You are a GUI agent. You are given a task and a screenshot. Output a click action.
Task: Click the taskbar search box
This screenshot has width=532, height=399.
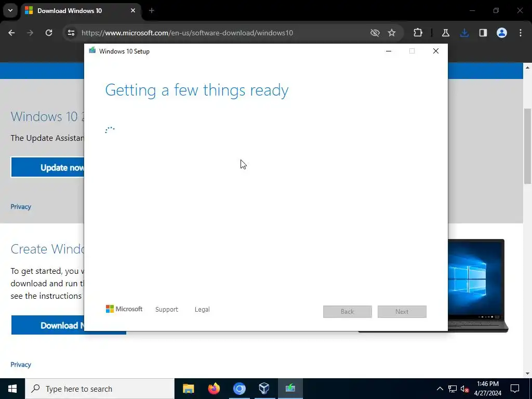click(x=100, y=389)
